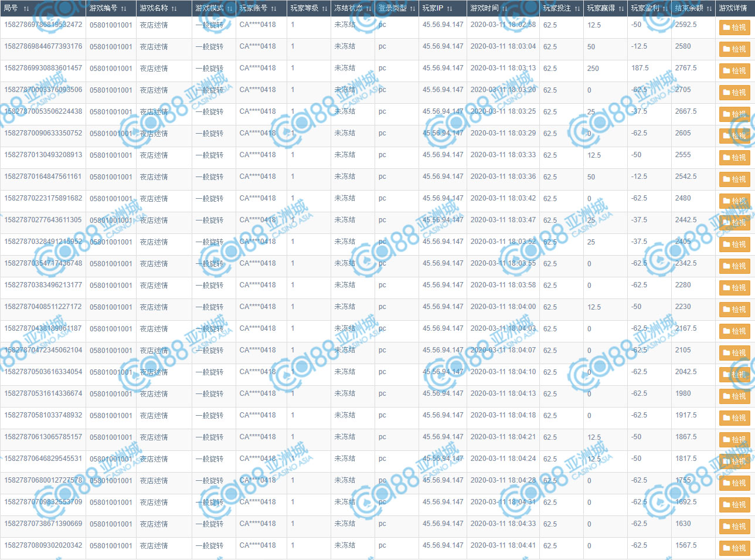This screenshot has width=755, height=560.
Task: Select round ID 15827870383496213177
Action: pos(43,285)
